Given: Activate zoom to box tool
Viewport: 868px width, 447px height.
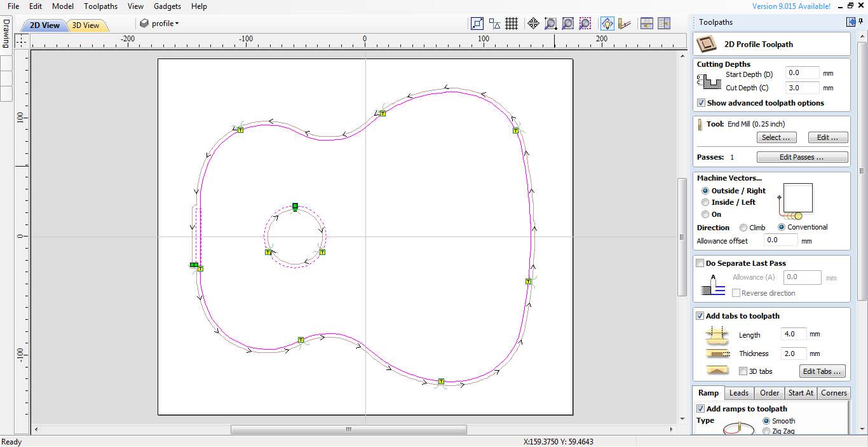Looking at the screenshot, I should (x=551, y=24).
